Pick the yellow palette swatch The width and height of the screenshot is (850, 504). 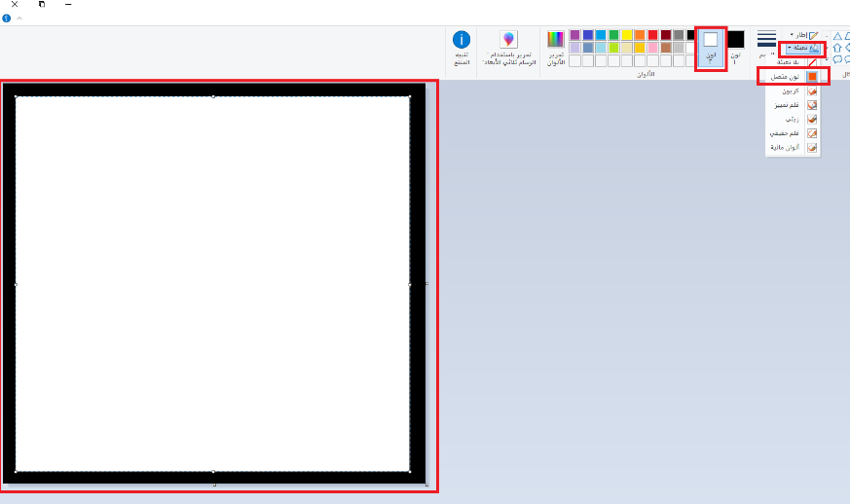coord(627,35)
